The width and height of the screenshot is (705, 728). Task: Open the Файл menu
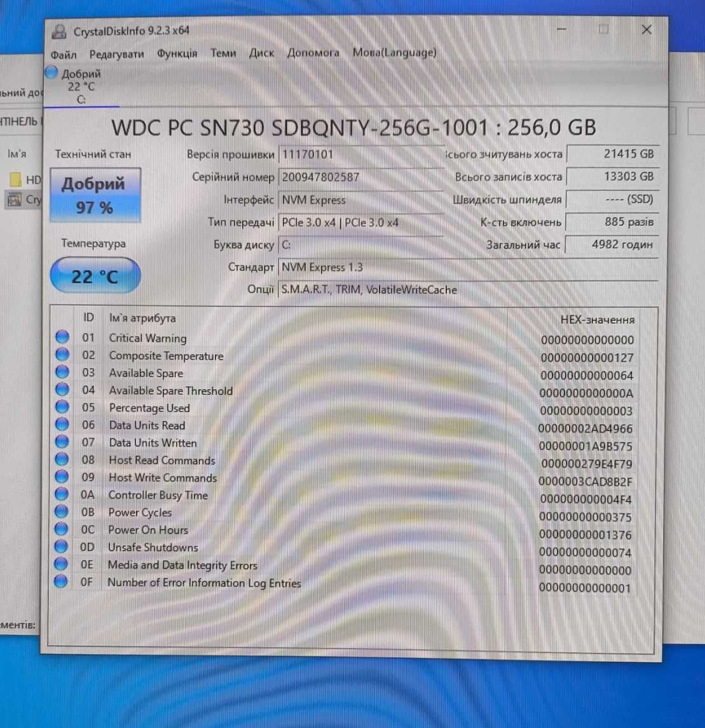[x=64, y=54]
